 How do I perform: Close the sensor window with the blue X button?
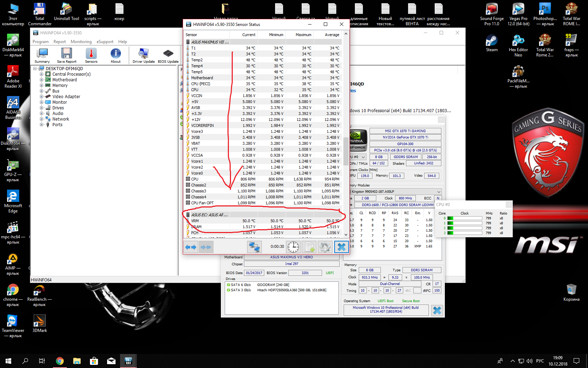(341, 247)
